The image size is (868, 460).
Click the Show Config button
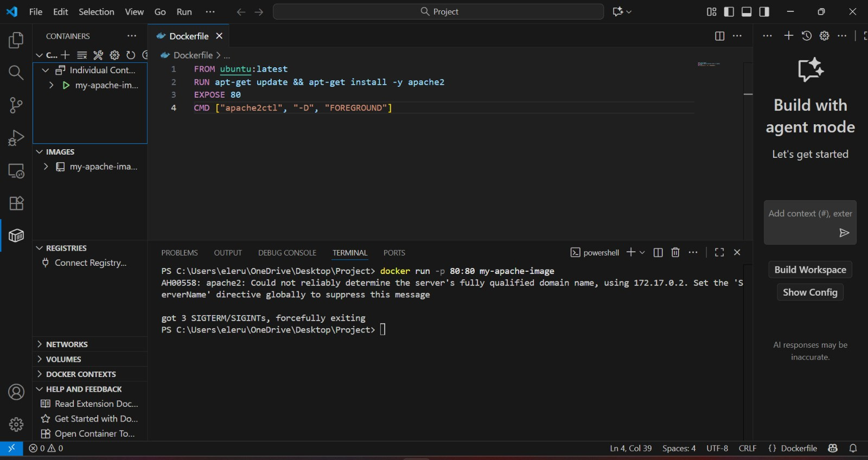(809, 292)
